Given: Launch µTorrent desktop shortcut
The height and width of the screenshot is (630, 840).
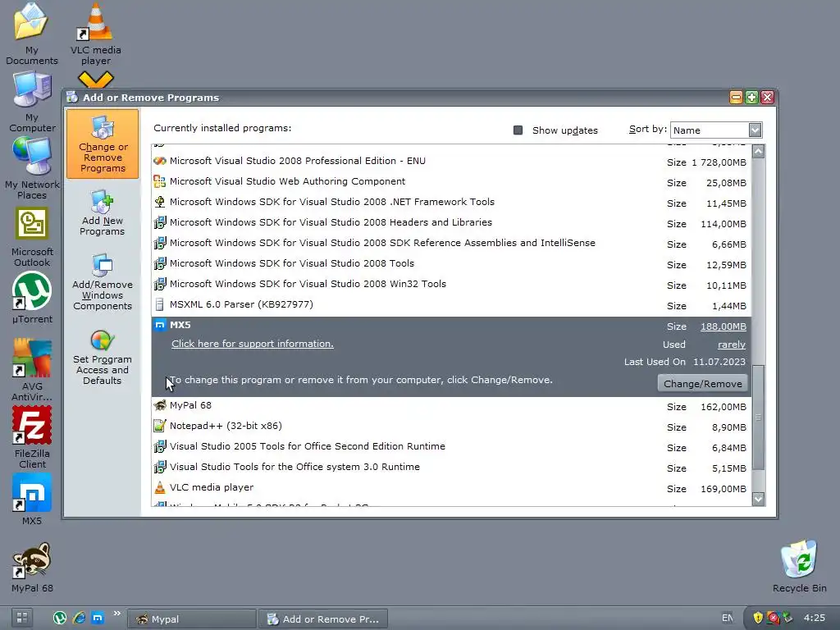Looking at the screenshot, I should (x=32, y=298).
